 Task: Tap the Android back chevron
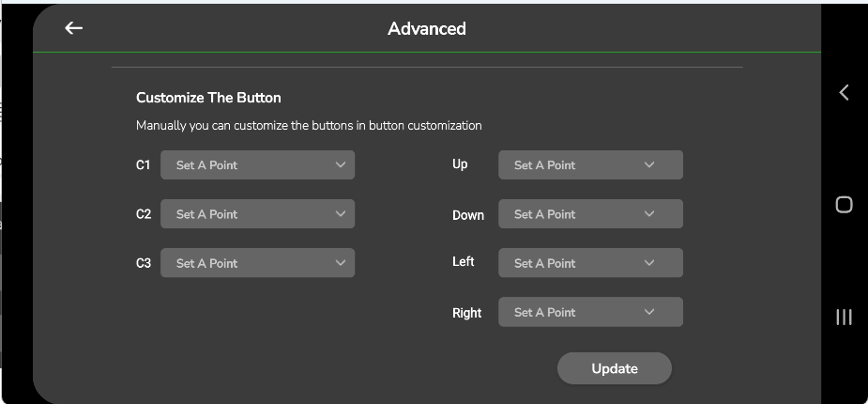(844, 92)
